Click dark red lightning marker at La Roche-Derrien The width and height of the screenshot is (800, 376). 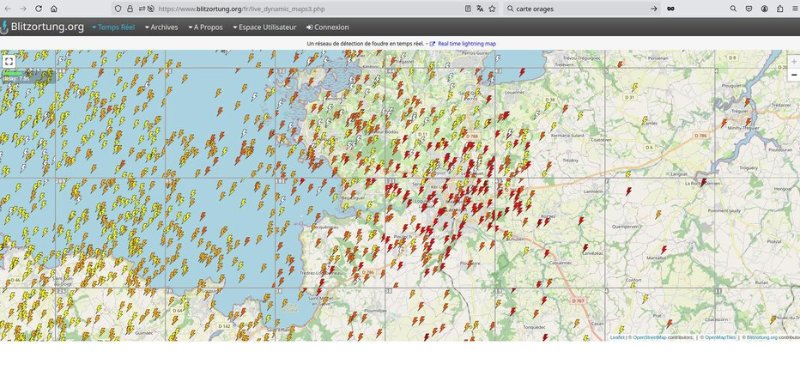704,182
